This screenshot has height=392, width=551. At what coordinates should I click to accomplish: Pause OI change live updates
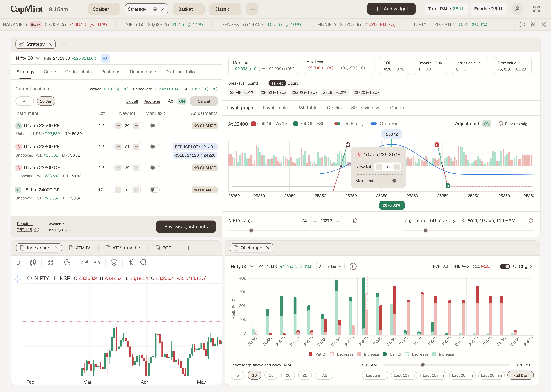click(353, 266)
